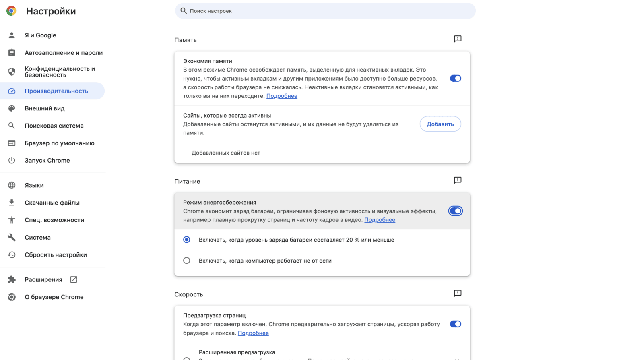Select the radio option for running off mains power
This screenshot has height=360, width=644.
[187, 261]
